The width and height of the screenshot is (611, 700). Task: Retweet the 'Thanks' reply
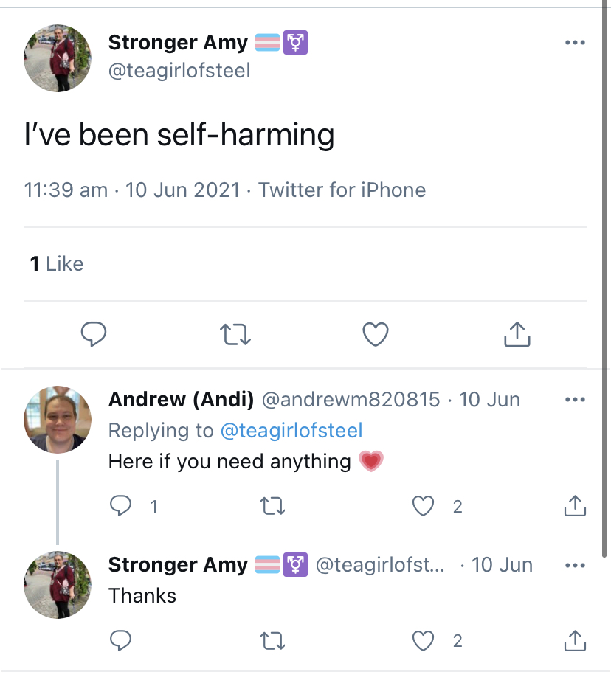272,641
